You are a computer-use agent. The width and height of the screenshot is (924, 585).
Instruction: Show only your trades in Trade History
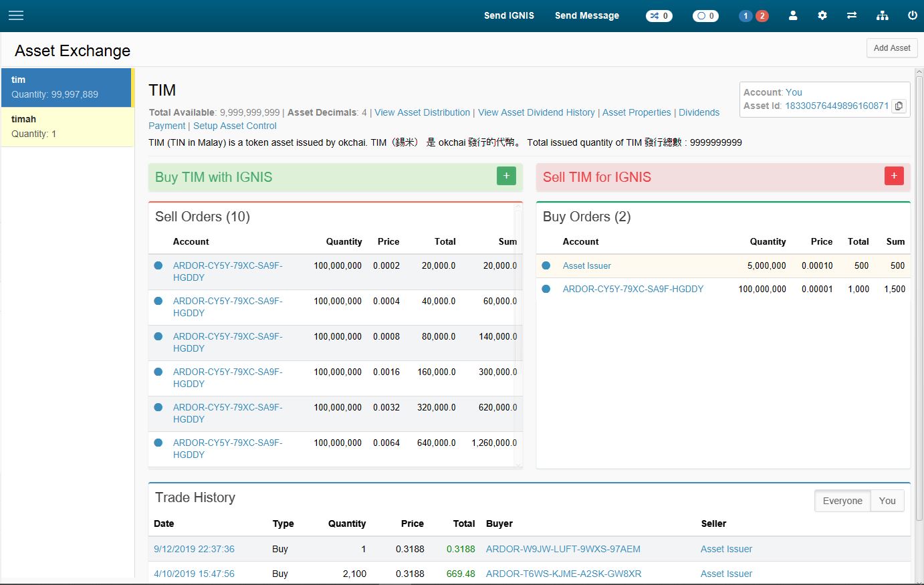point(887,501)
